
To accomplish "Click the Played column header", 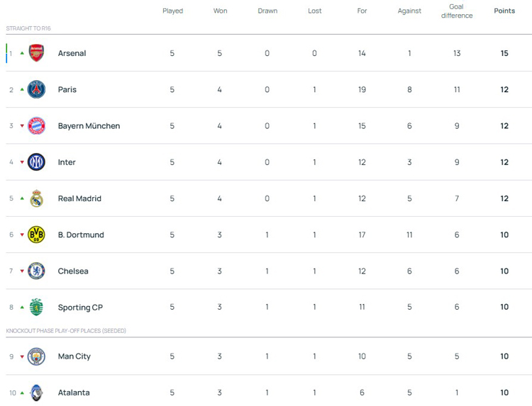I will click(172, 11).
